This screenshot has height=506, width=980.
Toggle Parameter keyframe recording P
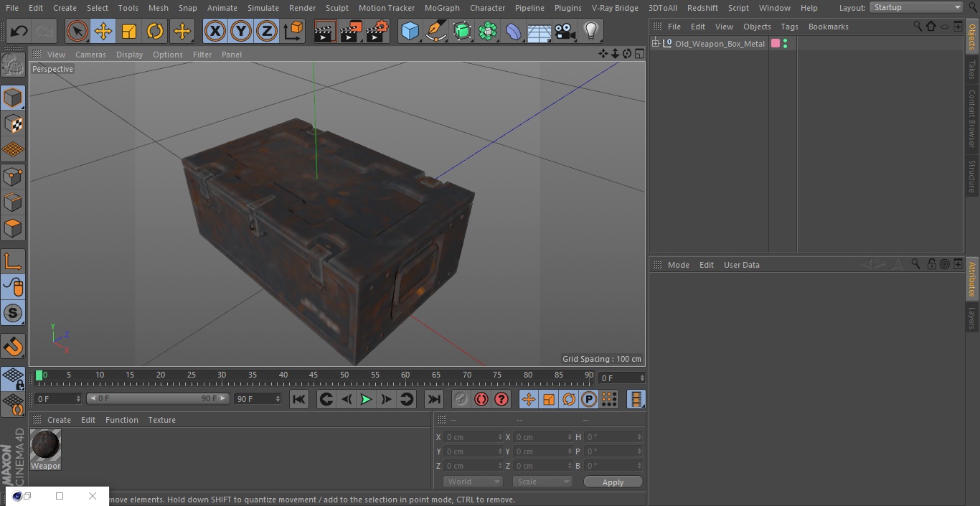pos(589,399)
